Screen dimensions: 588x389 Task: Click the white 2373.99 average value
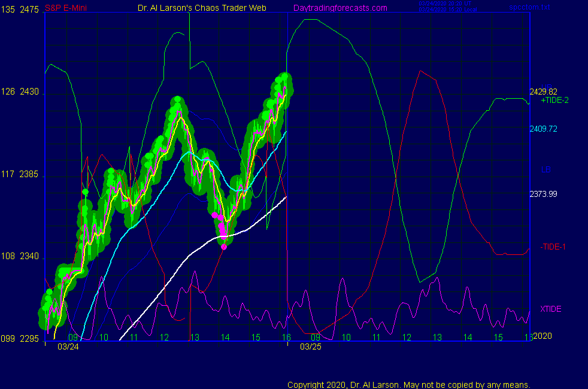pos(543,193)
